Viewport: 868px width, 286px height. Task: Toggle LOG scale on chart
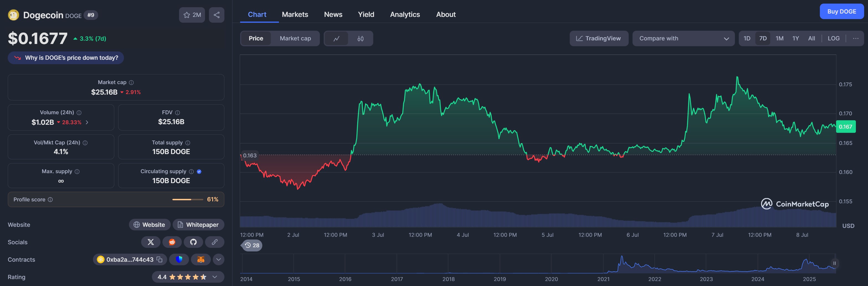pyautogui.click(x=834, y=38)
